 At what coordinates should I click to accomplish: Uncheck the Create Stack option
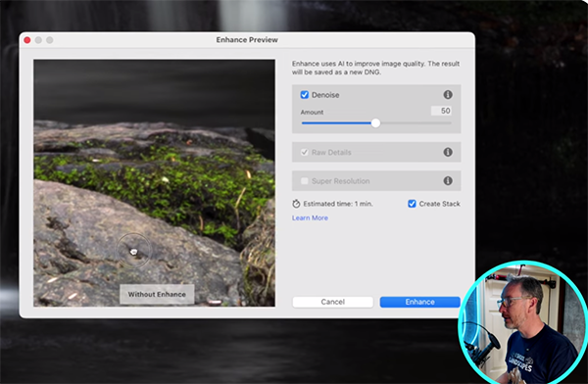pos(412,204)
